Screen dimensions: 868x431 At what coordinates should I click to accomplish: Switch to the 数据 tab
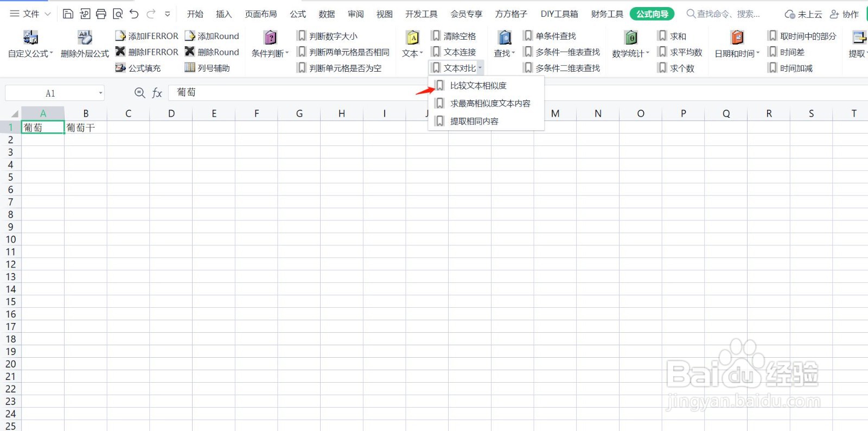[x=327, y=14]
